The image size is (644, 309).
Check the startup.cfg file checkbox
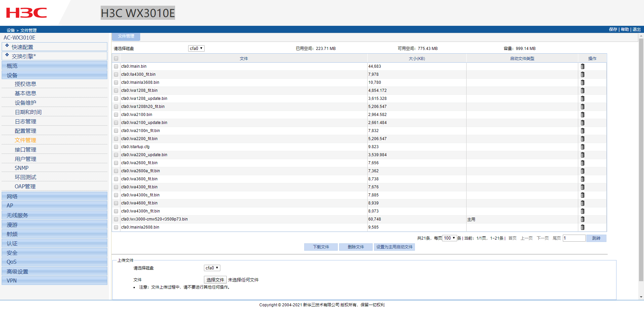click(116, 147)
